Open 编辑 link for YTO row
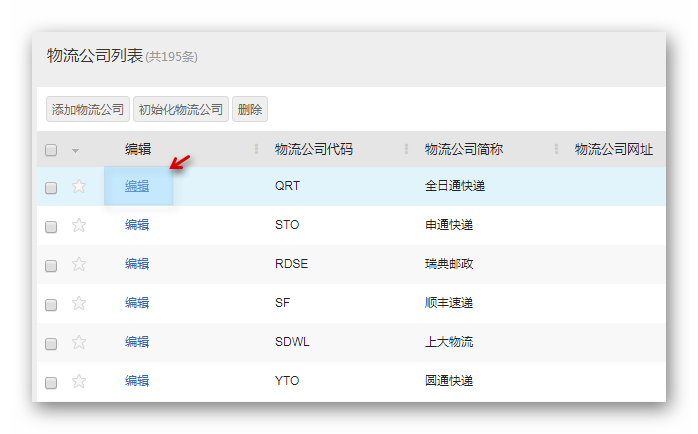This screenshot has width=698, height=434. pos(137,381)
